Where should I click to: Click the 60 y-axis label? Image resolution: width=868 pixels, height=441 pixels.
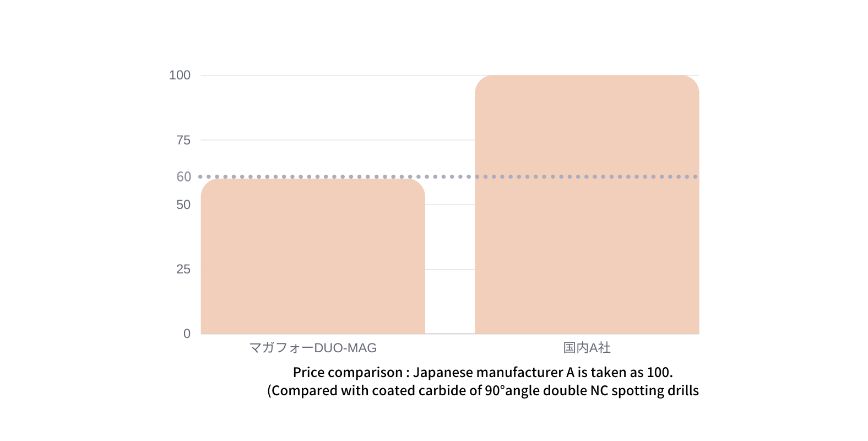tap(183, 176)
